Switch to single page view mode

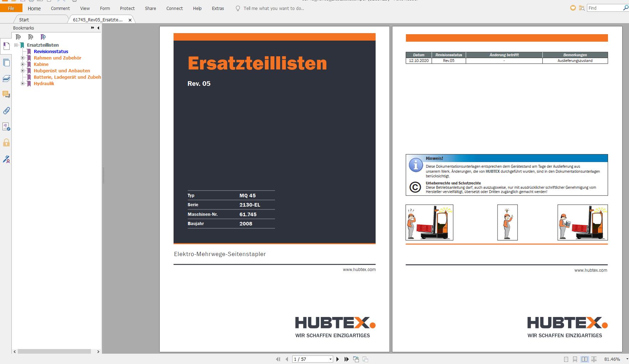click(x=566, y=359)
